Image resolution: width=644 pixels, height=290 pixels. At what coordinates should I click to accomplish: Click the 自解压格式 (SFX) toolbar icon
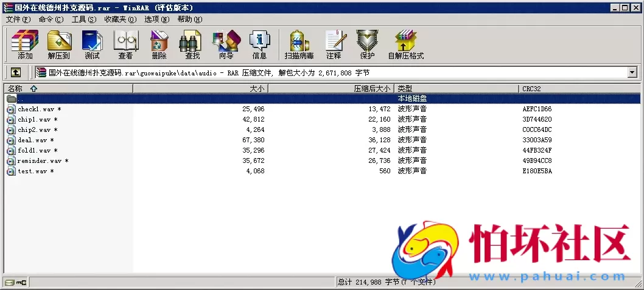click(405, 44)
